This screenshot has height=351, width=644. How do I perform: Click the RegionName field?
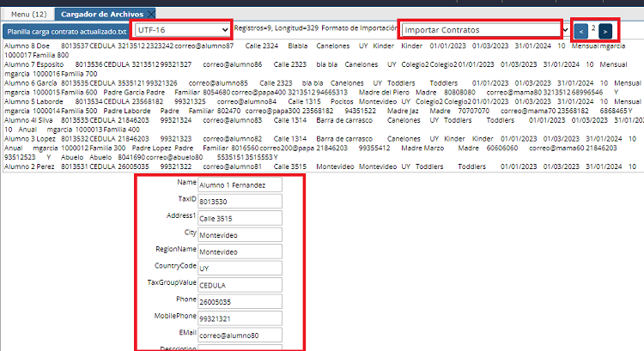pyautogui.click(x=240, y=251)
